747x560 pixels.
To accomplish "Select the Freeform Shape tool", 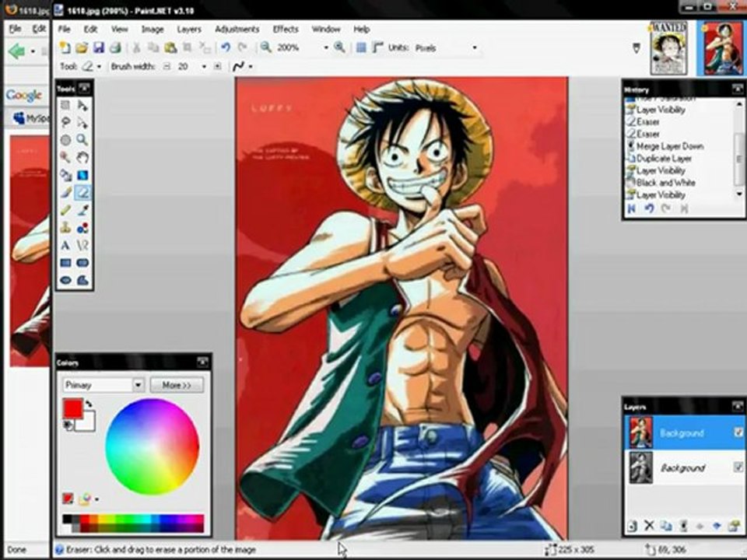I will [82, 280].
